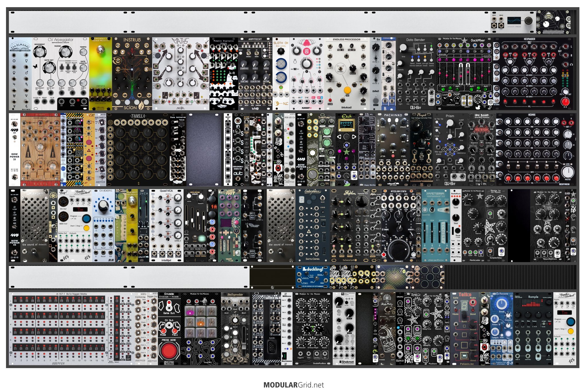
Task: Select the DumpsterDelay module
Action: coord(496,225)
